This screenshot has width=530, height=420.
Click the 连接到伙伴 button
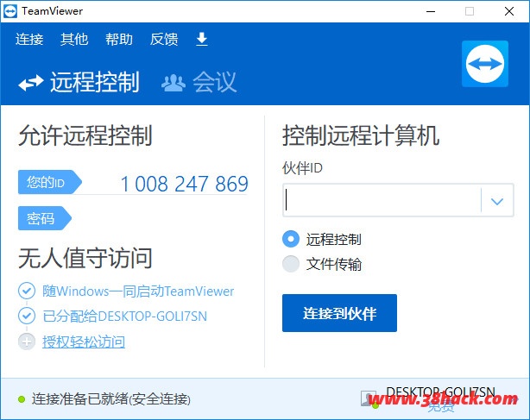[x=339, y=313]
